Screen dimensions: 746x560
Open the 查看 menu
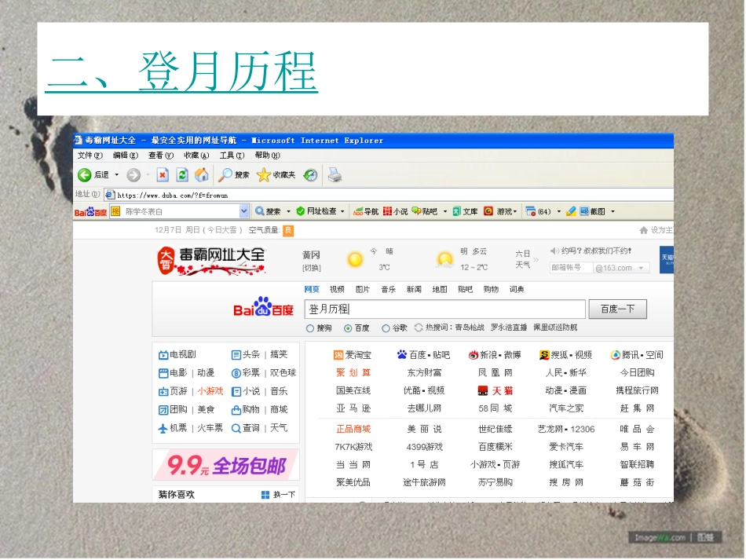click(161, 156)
